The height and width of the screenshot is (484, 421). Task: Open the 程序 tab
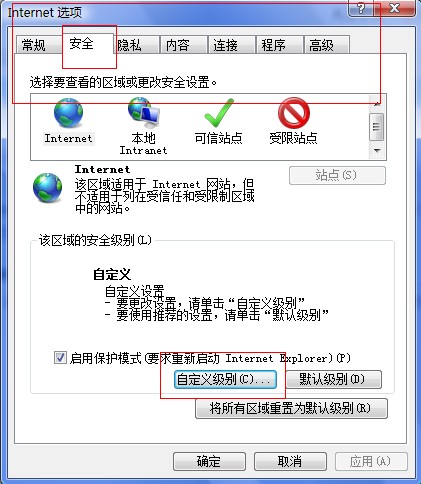[279, 45]
